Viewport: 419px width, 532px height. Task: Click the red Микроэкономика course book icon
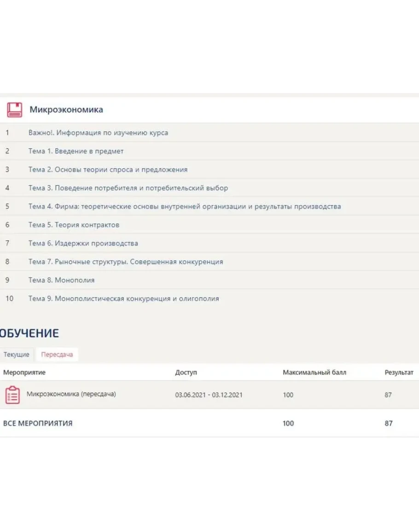14,110
